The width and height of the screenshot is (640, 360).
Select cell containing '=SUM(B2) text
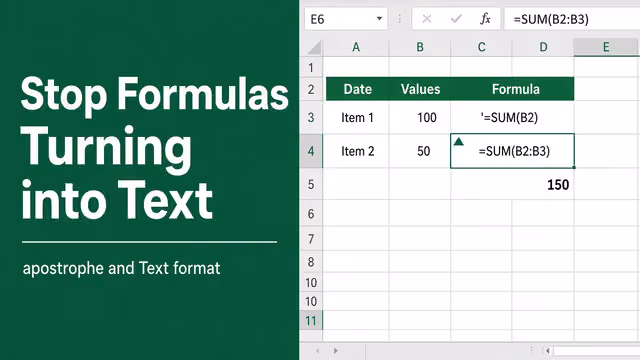coord(512,118)
